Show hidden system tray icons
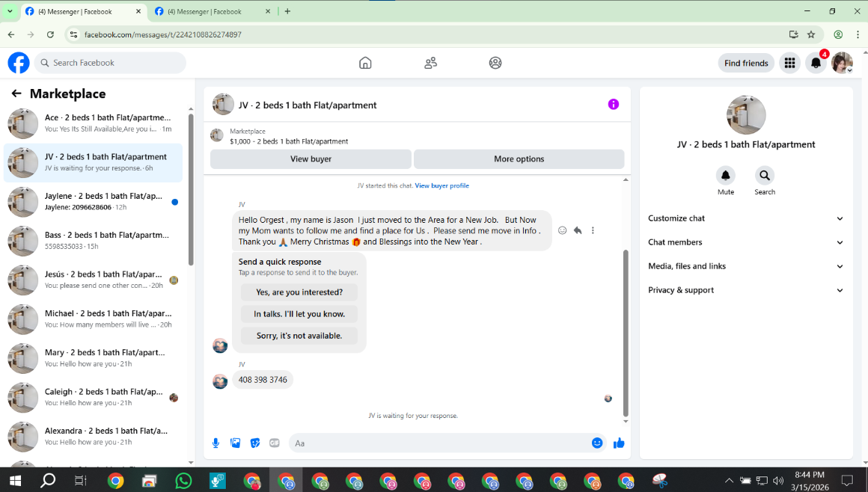 (x=729, y=480)
